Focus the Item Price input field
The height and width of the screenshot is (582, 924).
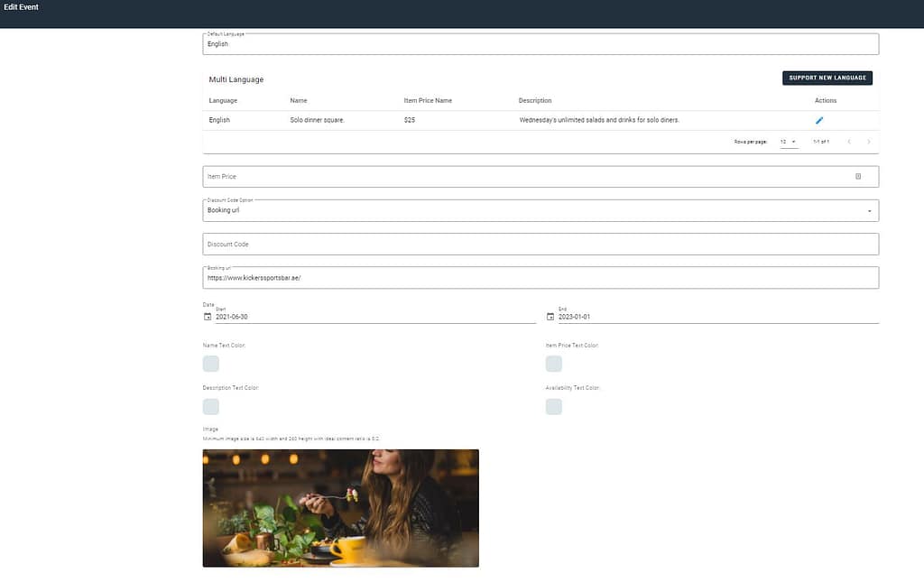tap(523, 177)
